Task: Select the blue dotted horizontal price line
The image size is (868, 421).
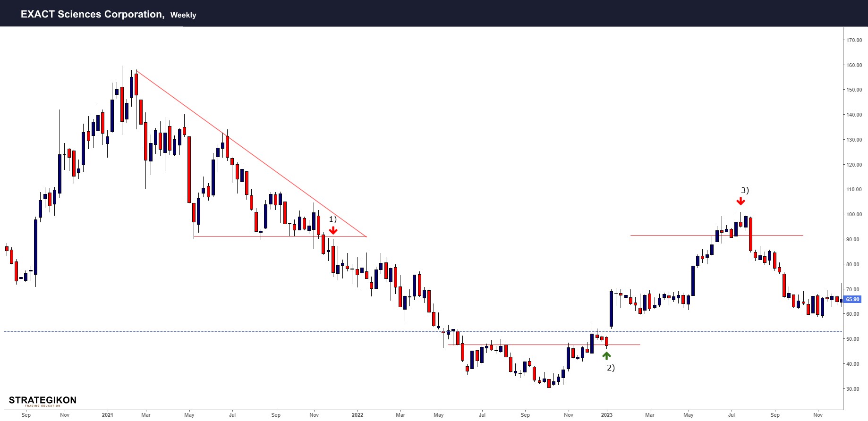Action: (423, 331)
